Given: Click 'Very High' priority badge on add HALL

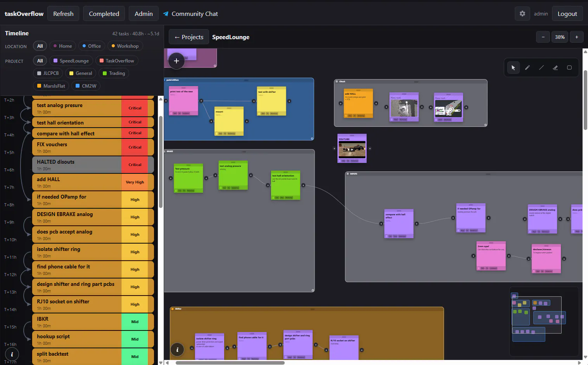Looking at the screenshot, I should (x=135, y=182).
